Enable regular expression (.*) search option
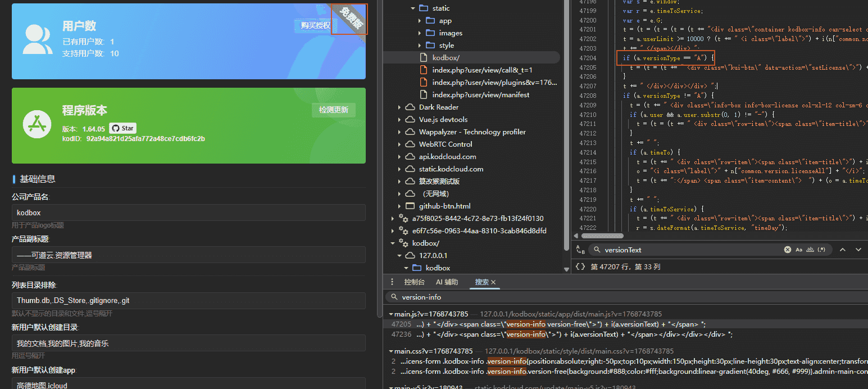The image size is (868, 389). (822, 250)
